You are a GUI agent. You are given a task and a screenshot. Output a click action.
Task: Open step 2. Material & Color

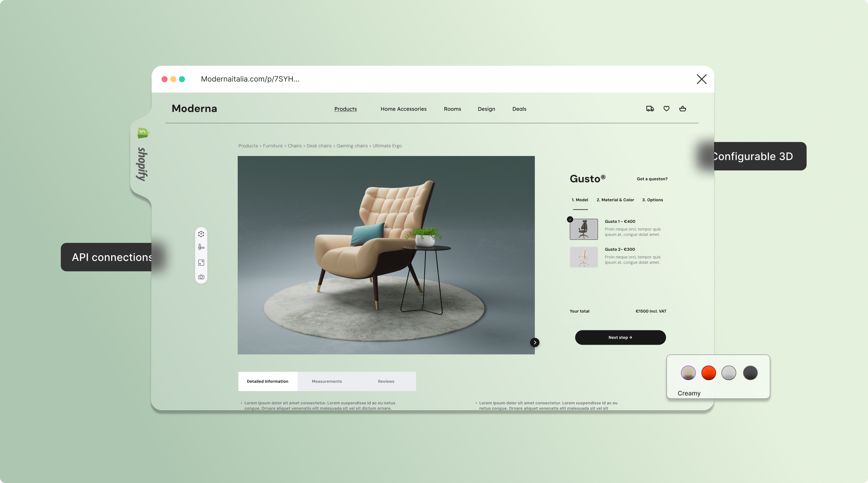pyautogui.click(x=615, y=200)
